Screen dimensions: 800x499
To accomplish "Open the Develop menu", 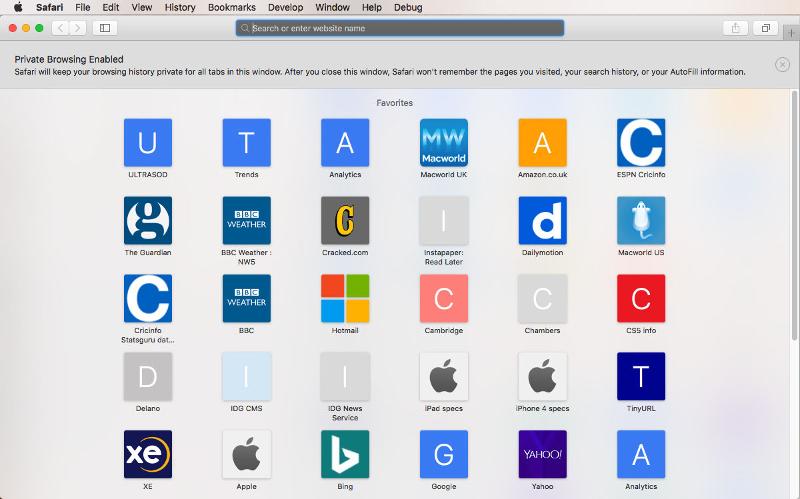I will [285, 7].
